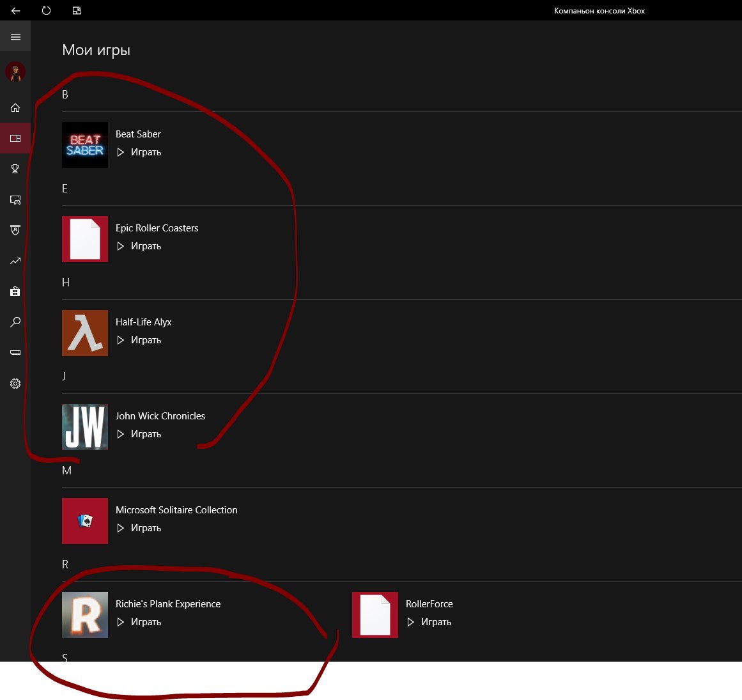Click Play triangle for John Wick Chronicles
Screen dimensions: 742x700
121,434
